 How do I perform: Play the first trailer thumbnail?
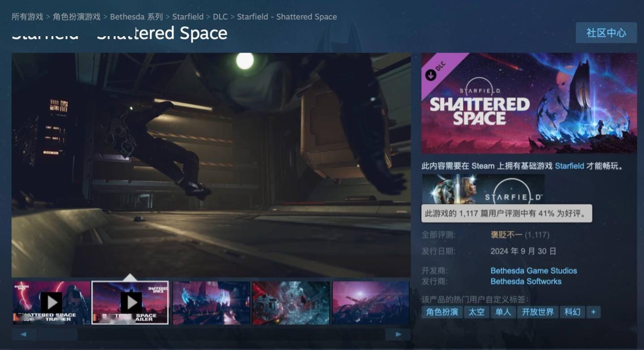click(x=51, y=303)
